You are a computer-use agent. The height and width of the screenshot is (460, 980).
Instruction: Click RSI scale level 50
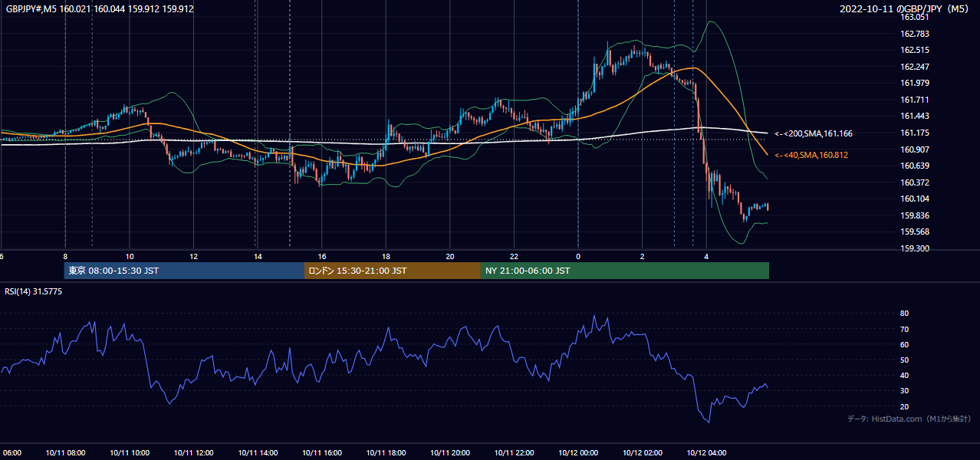[904, 360]
